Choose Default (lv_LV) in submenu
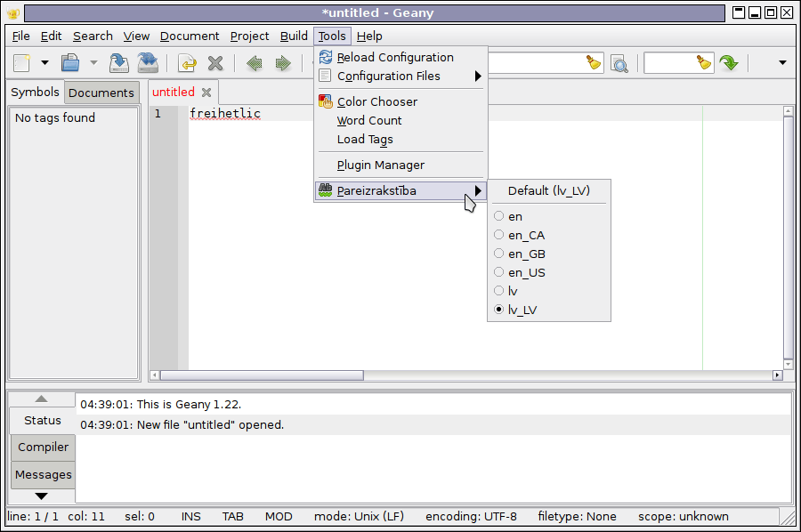The height and width of the screenshot is (532, 801). (x=548, y=190)
